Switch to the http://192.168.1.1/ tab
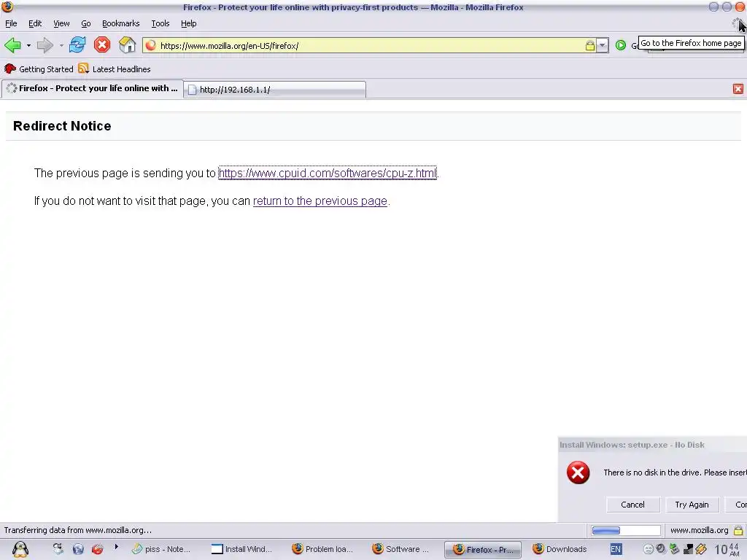747x560 pixels. (275, 90)
